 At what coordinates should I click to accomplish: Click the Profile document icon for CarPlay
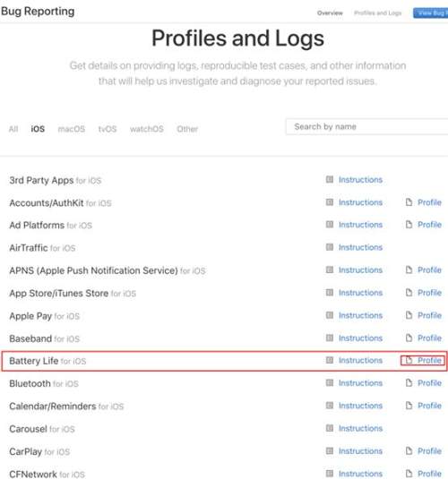coord(409,450)
